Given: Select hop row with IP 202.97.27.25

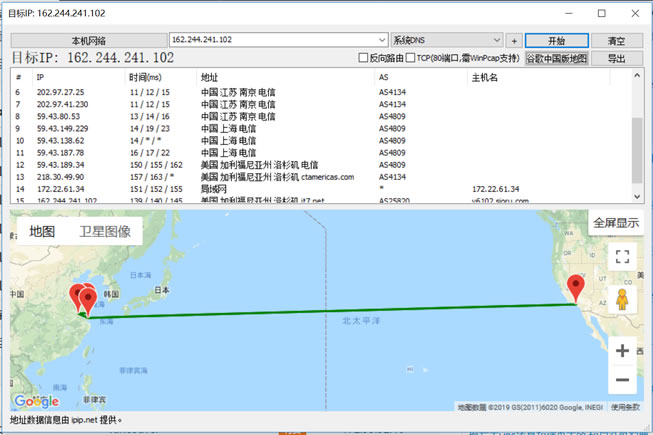Looking at the screenshot, I should [x=321, y=92].
